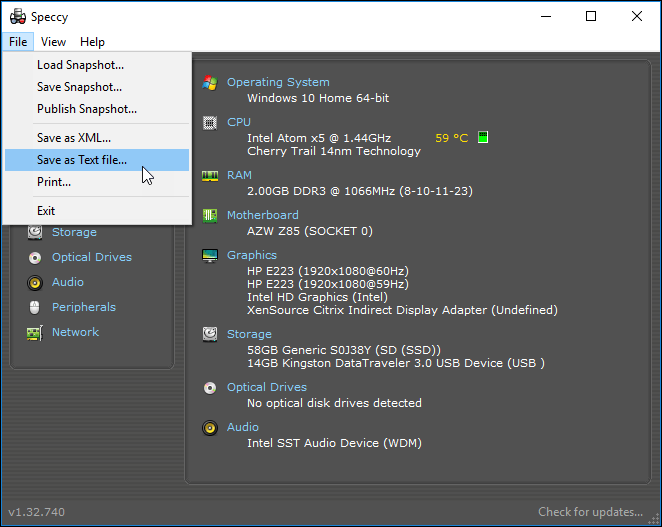The width and height of the screenshot is (662, 527).
Task: Click the Operating System heading link
Action: coord(278,82)
